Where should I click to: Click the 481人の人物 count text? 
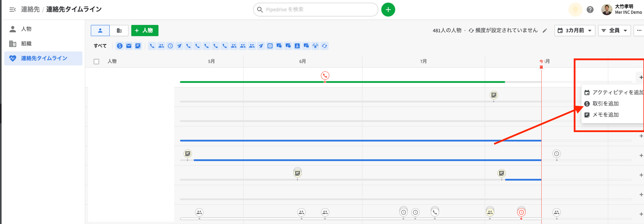pyautogui.click(x=447, y=30)
